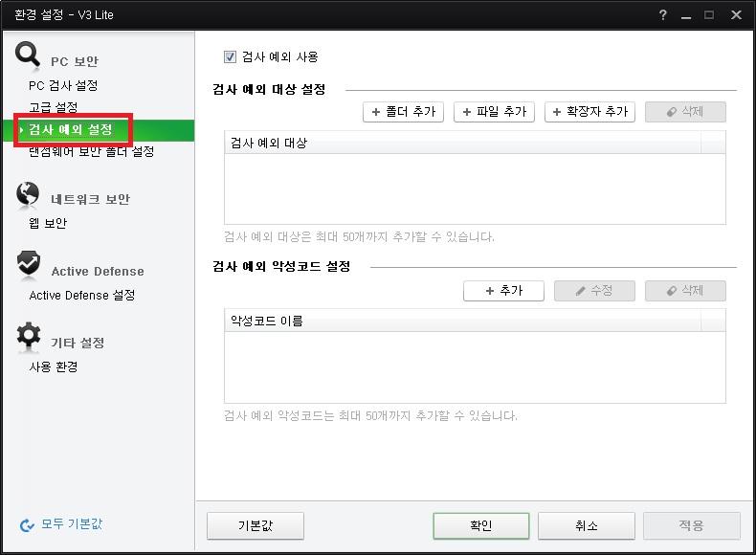Click the PC 보안 magnifier icon
The image size is (756, 555).
pyautogui.click(x=28, y=56)
